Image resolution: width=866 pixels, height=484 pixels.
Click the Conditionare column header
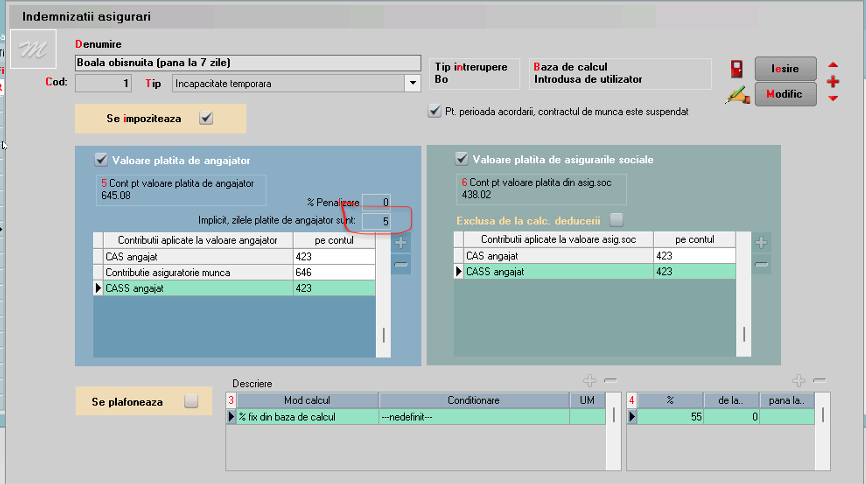coord(474,400)
